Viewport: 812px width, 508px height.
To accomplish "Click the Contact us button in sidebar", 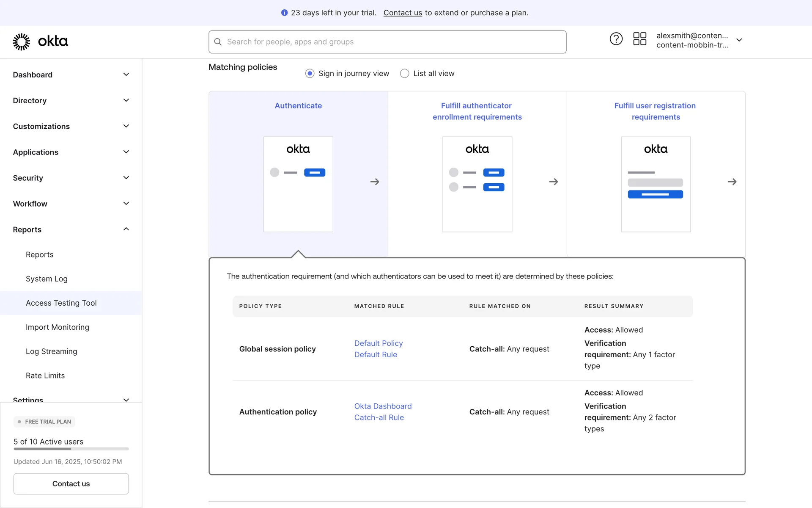I will [x=71, y=483].
